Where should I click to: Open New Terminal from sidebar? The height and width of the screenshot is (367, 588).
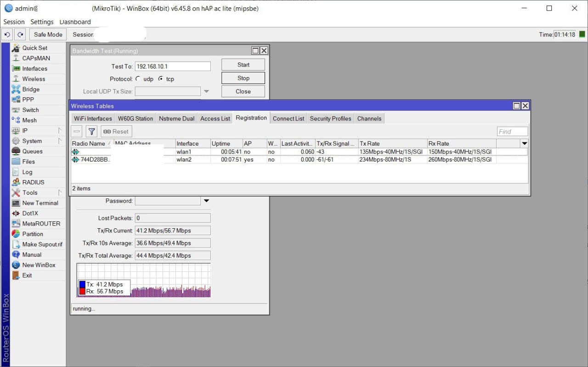(40, 203)
